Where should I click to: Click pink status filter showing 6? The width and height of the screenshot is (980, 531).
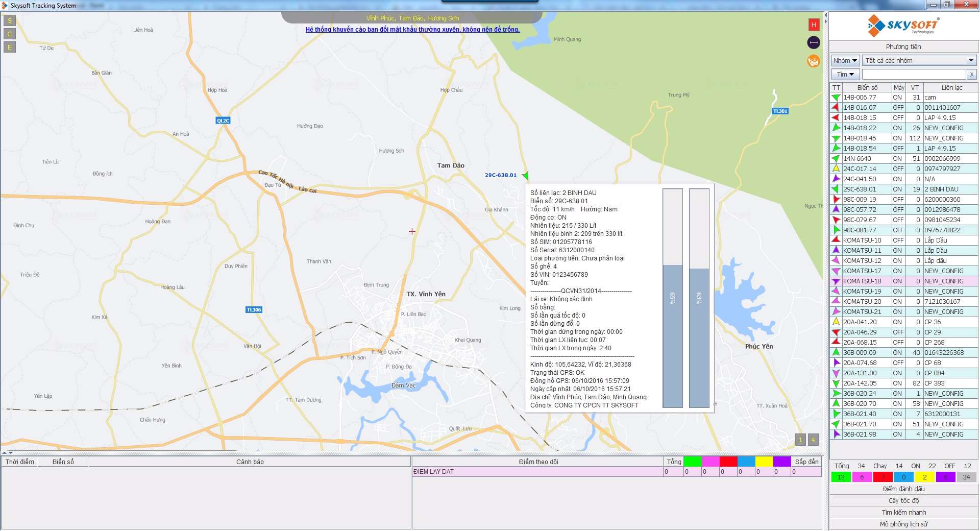(862, 477)
